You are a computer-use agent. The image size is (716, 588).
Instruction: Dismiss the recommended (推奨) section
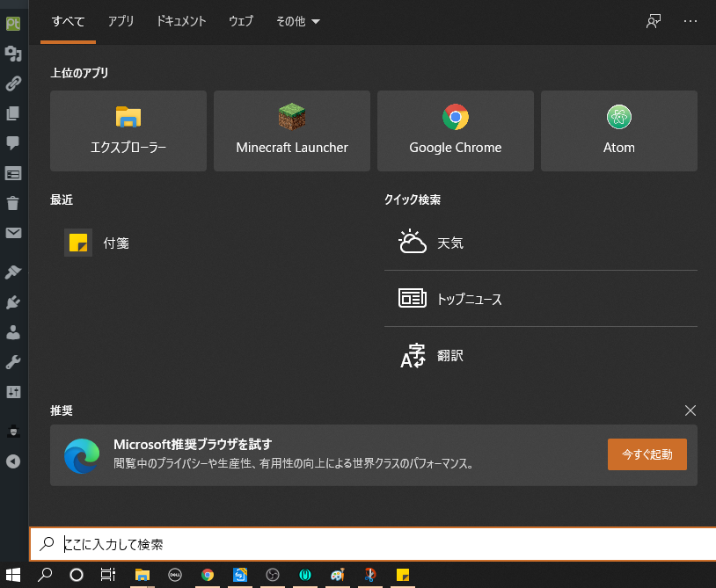pos(690,410)
